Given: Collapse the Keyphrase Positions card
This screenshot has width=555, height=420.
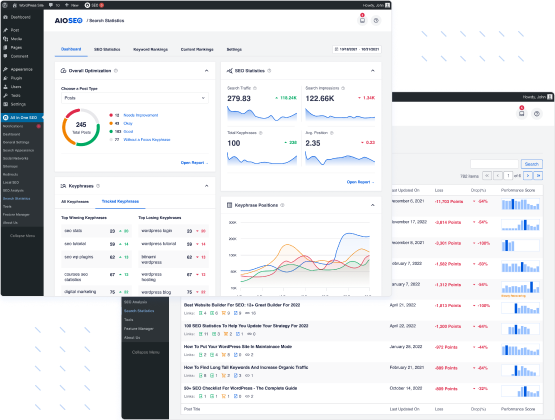Looking at the screenshot, I should pyautogui.click(x=373, y=205).
